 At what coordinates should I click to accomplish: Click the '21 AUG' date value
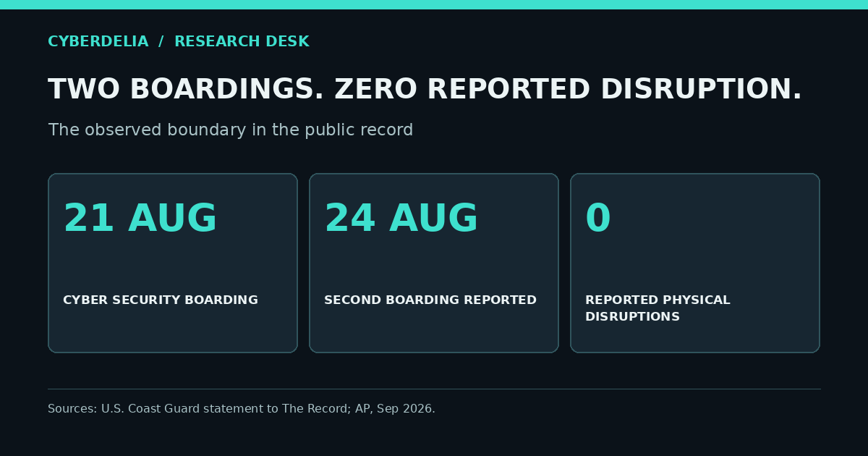coord(140,219)
